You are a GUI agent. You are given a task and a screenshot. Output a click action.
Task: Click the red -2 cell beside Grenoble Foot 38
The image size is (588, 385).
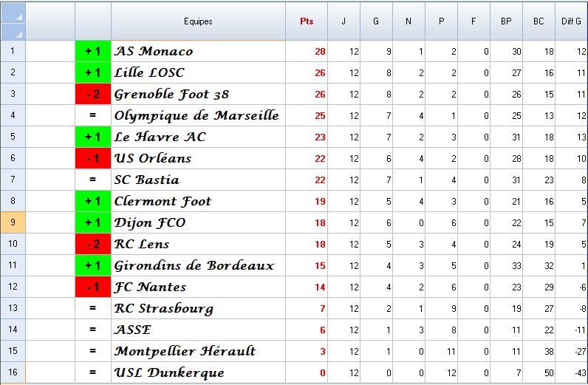pos(93,94)
